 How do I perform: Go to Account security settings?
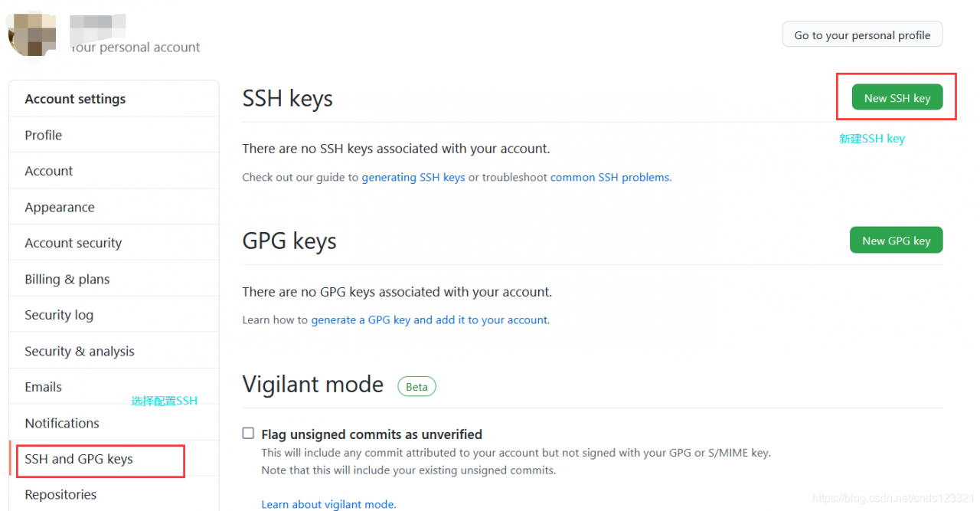point(73,243)
